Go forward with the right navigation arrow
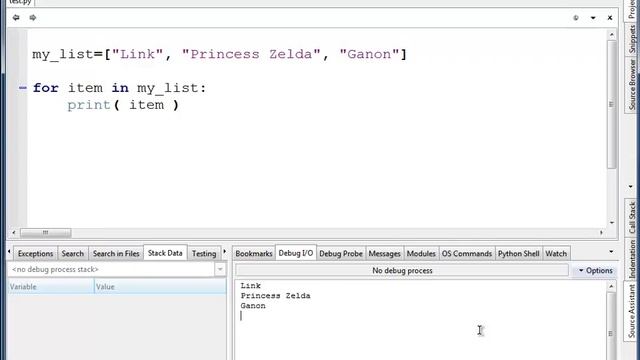 33,18
